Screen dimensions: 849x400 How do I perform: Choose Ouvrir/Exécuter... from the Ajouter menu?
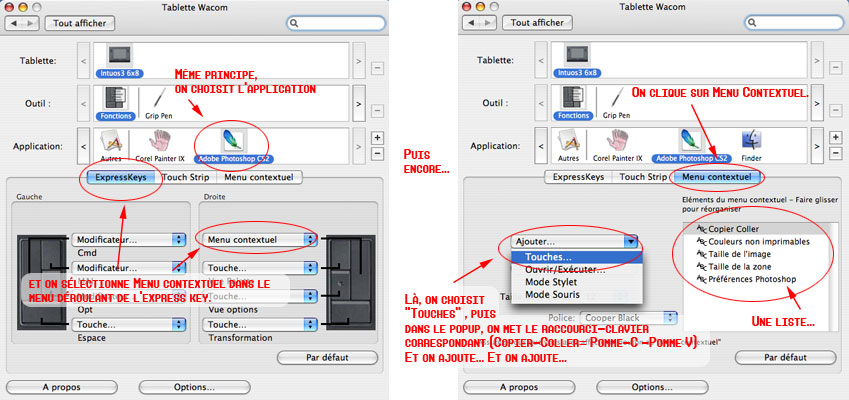[577, 270]
